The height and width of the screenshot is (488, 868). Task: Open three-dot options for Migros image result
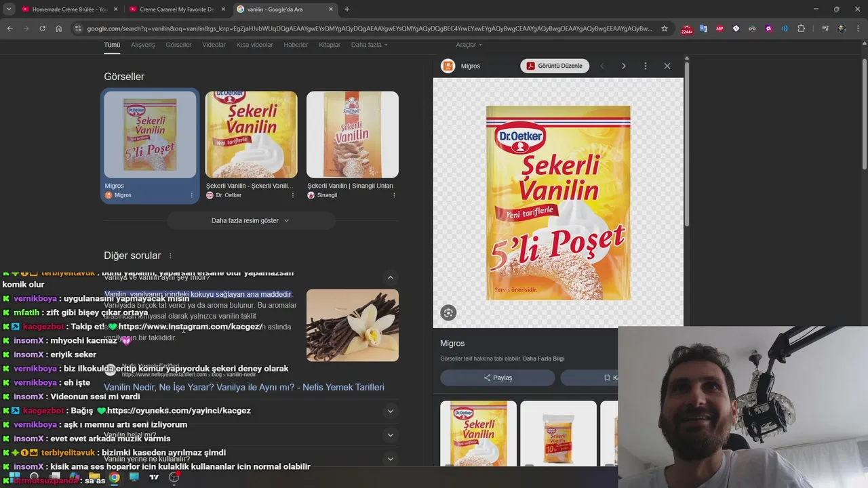[x=191, y=195]
